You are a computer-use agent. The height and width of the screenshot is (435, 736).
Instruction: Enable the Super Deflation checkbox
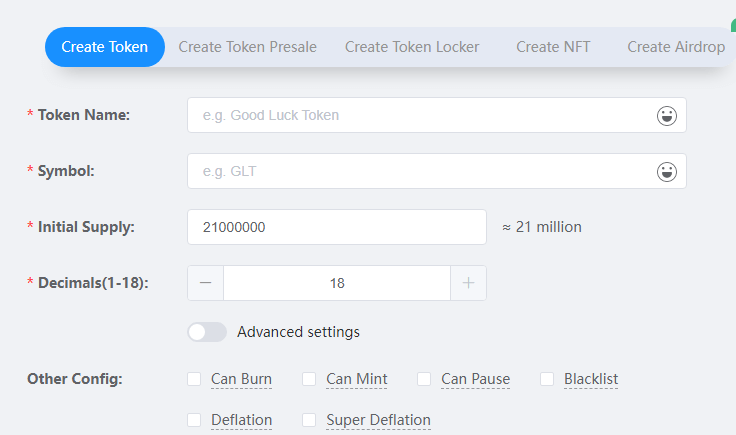tap(309, 420)
